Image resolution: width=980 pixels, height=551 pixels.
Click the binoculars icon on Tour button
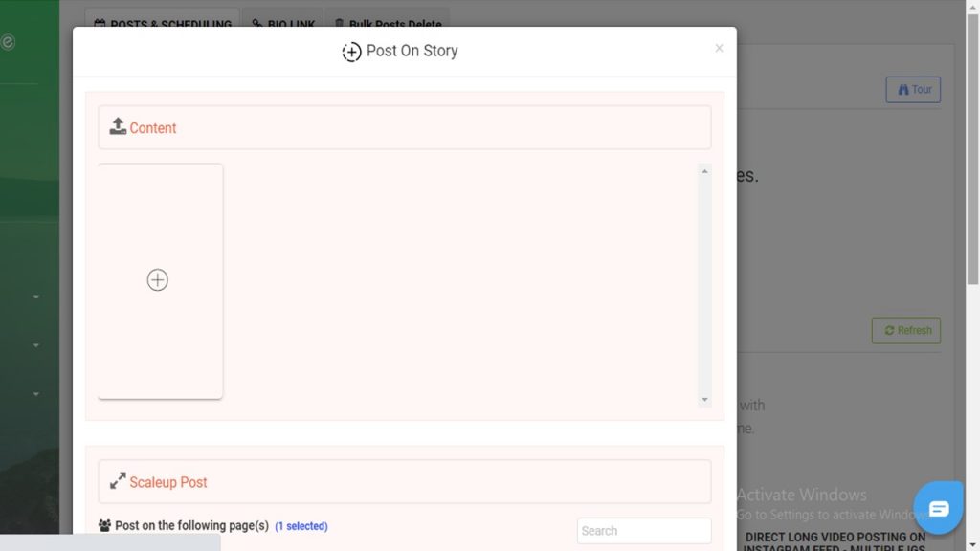[x=903, y=89]
